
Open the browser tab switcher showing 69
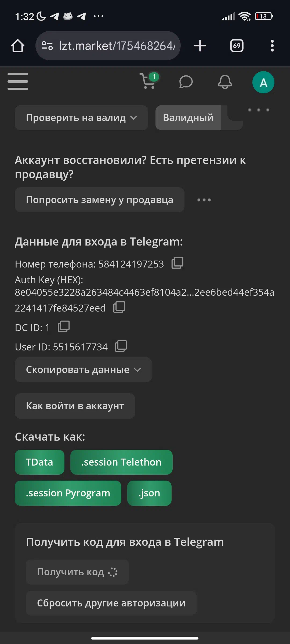237,46
